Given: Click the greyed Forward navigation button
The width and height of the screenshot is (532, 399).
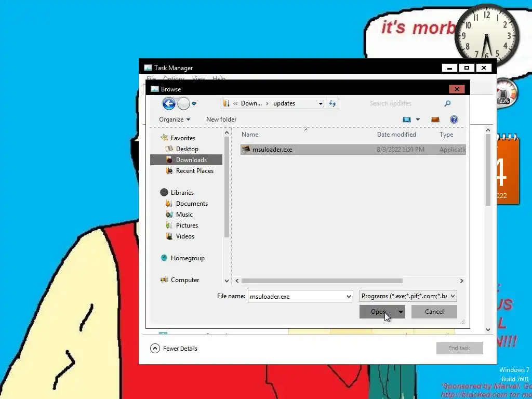Looking at the screenshot, I should pyautogui.click(x=183, y=103).
